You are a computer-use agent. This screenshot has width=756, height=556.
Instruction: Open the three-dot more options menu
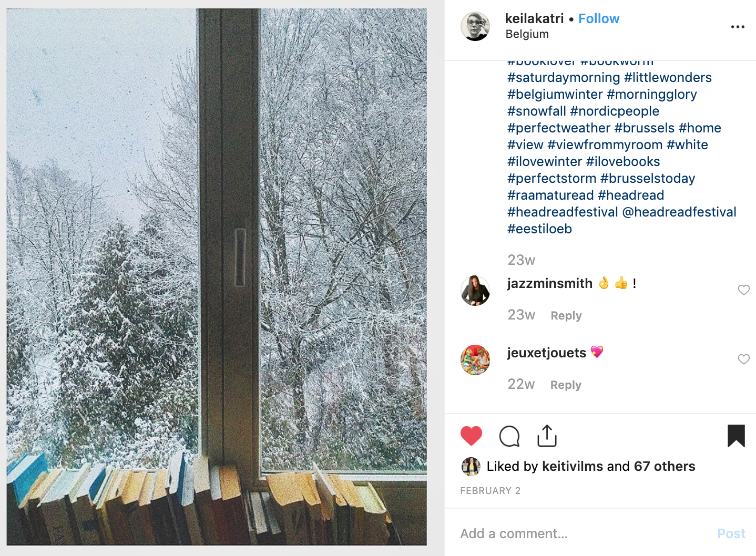pyautogui.click(x=738, y=27)
